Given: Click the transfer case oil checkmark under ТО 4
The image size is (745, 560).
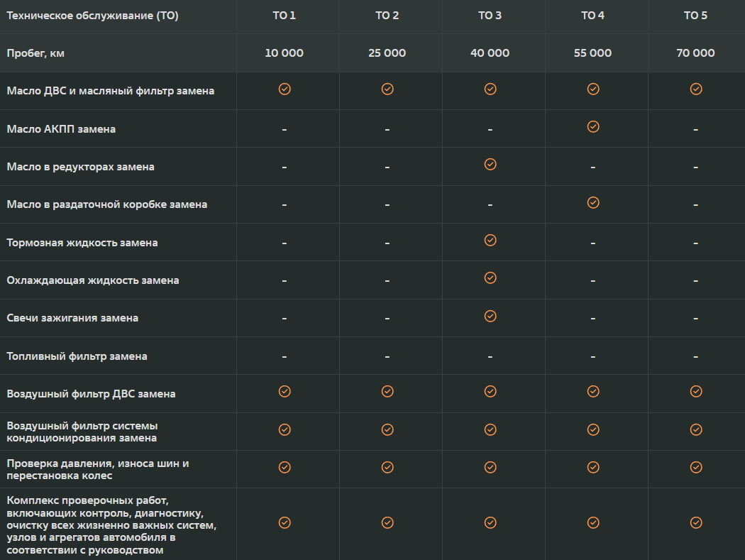Looking at the screenshot, I should click(x=593, y=202).
